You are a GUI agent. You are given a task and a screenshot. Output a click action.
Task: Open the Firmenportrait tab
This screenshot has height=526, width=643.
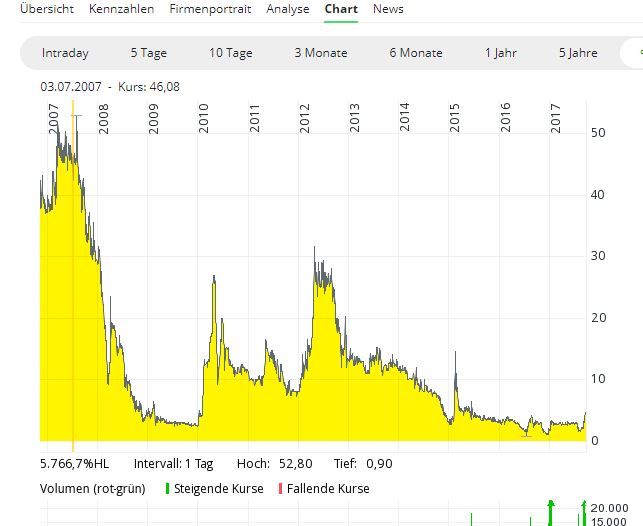[x=210, y=9]
